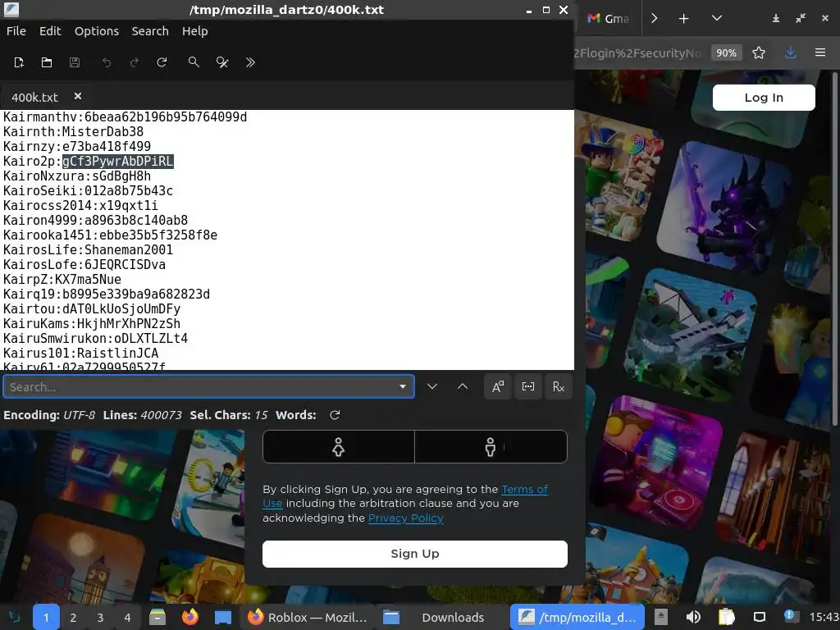Screen dimensions: 840x630
Task: Click the Replace toolbar icon
Action: (222, 62)
